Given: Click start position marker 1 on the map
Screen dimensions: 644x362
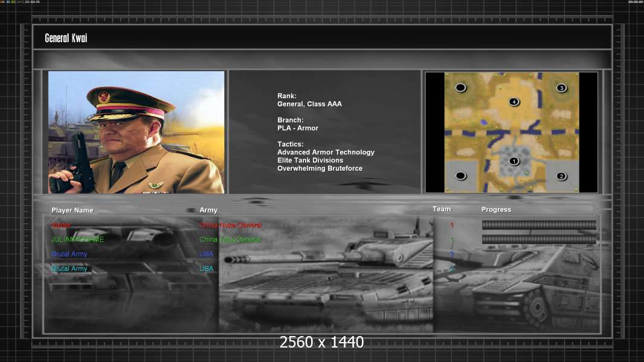Looking at the screenshot, I should coord(514,161).
